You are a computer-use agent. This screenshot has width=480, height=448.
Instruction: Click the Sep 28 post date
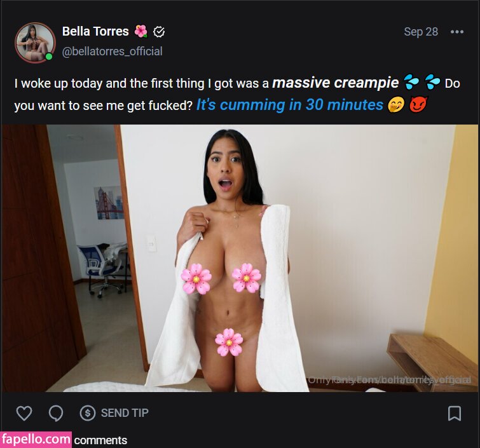point(421,32)
